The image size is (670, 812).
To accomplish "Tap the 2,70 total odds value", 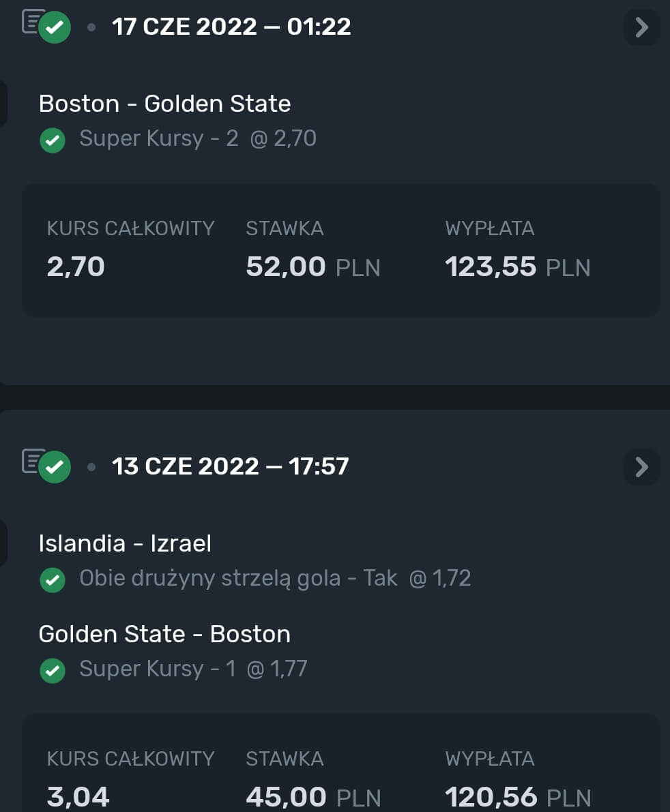I will 76,267.
